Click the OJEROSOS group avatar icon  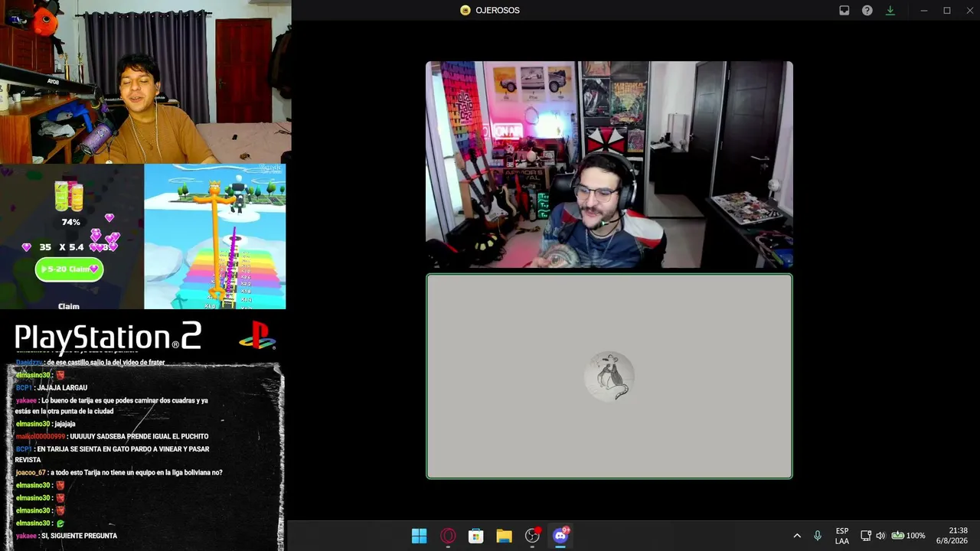465,11
